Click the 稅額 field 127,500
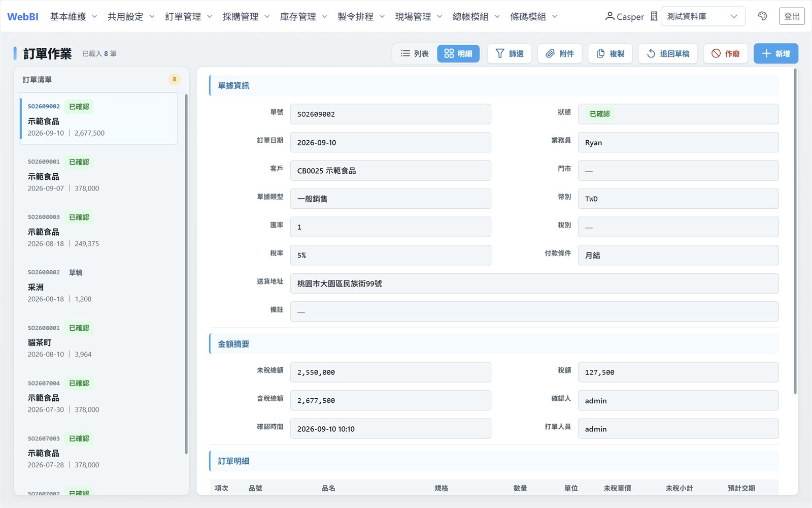Viewport: 812px width, 508px height. click(x=678, y=372)
